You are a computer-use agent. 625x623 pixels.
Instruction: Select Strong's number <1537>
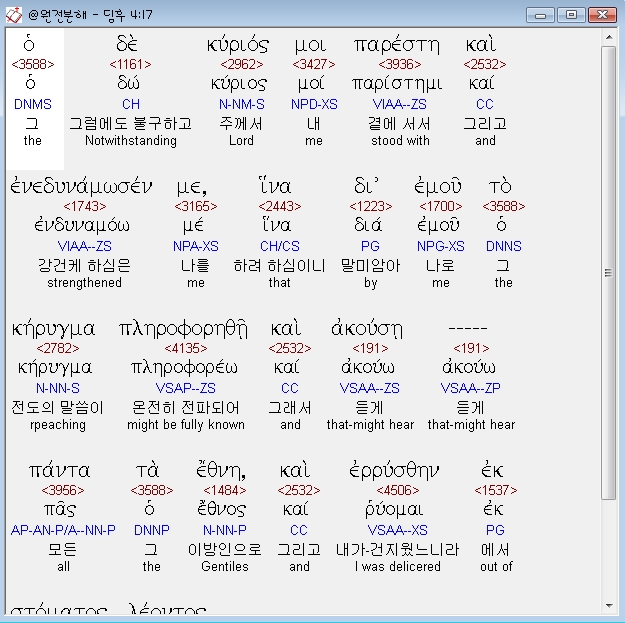(496, 490)
